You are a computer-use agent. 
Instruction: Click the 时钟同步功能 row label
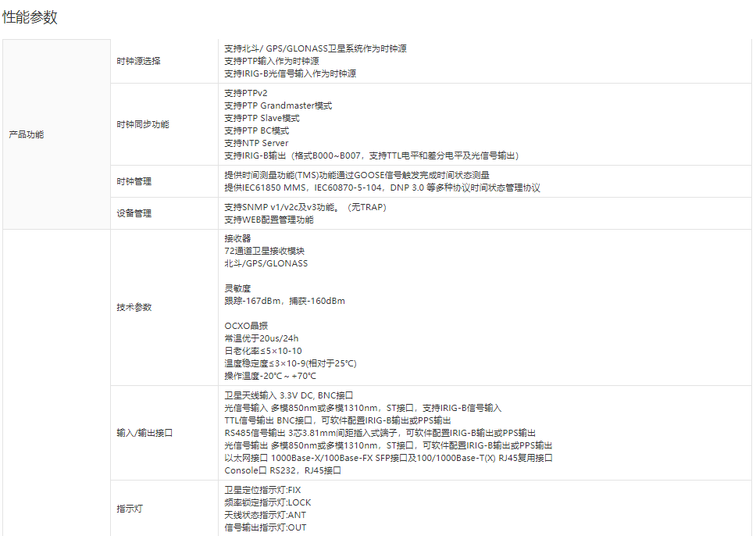(x=143, y=124)
